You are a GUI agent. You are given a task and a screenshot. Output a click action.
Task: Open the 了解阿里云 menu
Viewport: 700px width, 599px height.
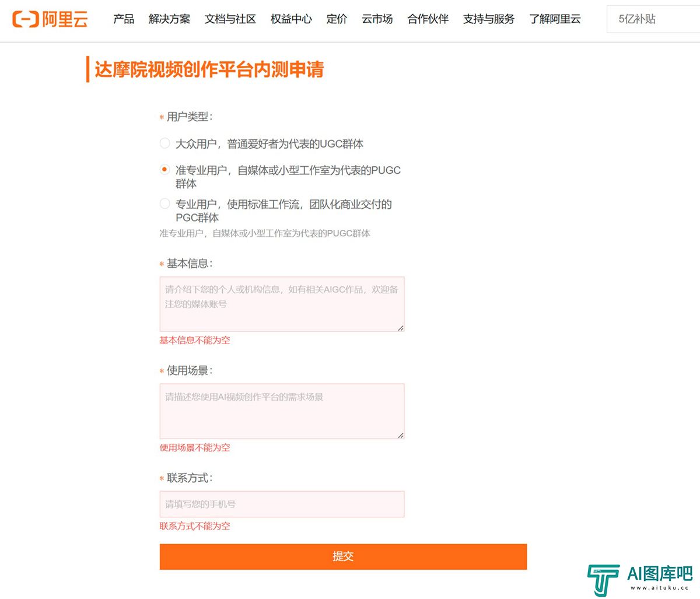555,19
